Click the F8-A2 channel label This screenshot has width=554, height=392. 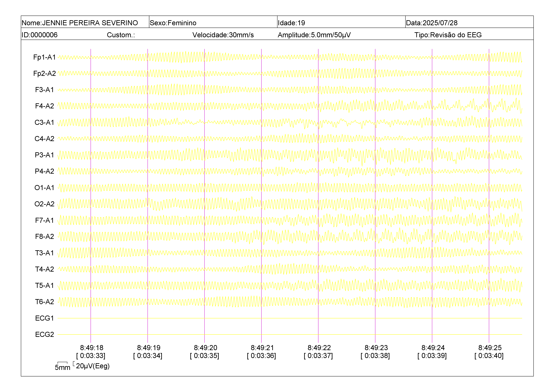pos(45,237)
